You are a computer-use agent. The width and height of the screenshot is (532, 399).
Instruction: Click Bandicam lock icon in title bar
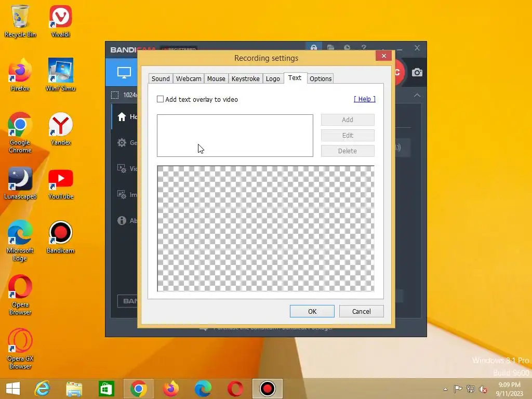pyautogui.click(x=313, y=47)
